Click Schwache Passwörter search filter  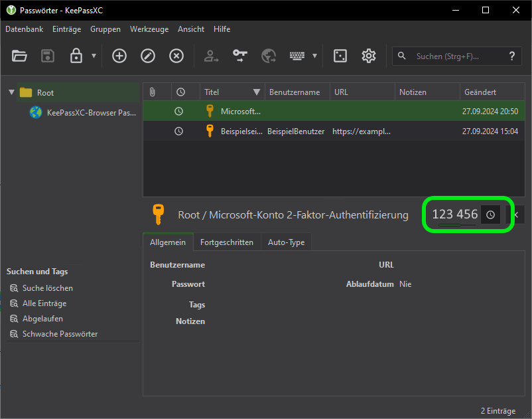[x=60, y=334]
